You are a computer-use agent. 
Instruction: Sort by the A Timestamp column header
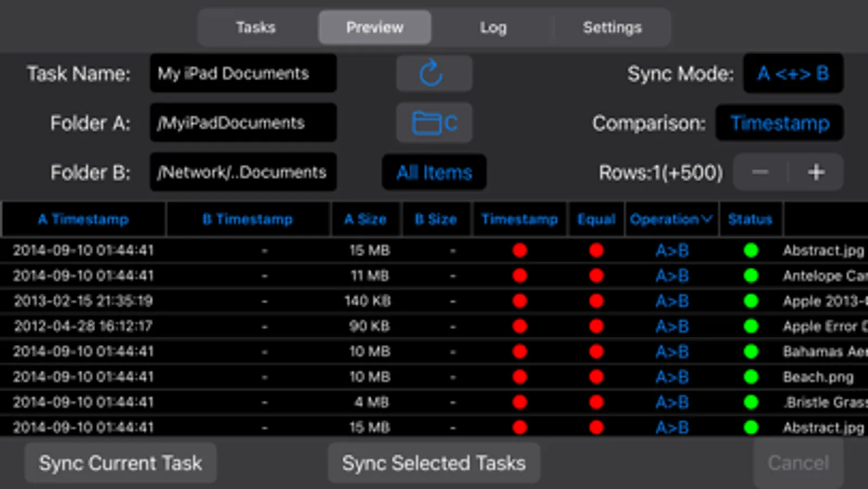84,219
